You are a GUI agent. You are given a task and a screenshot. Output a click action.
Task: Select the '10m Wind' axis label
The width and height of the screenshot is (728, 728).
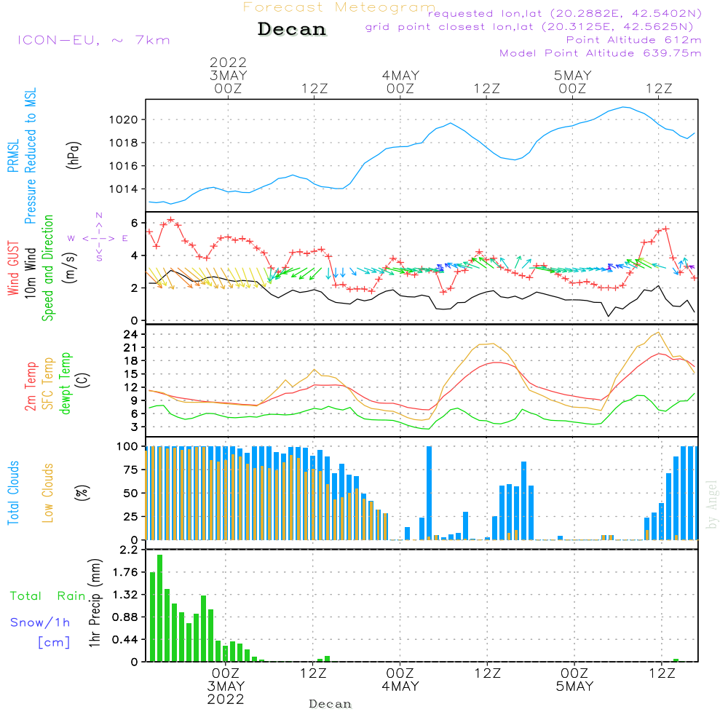coord(30,273)
